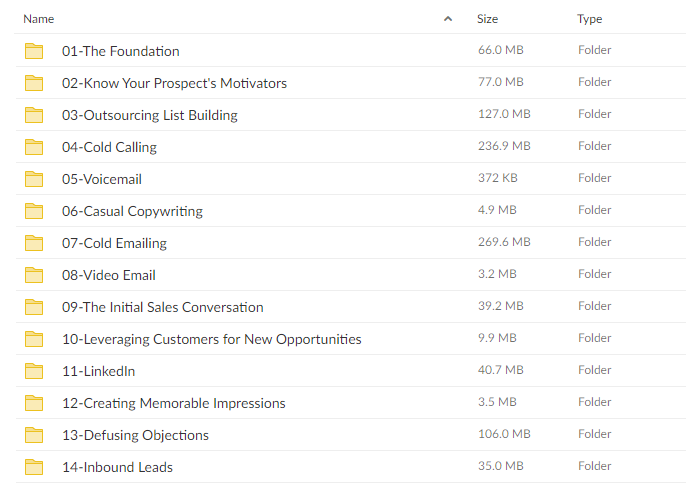
Task: Sort files by the Type column header
Action: click(x=589, y=19)
